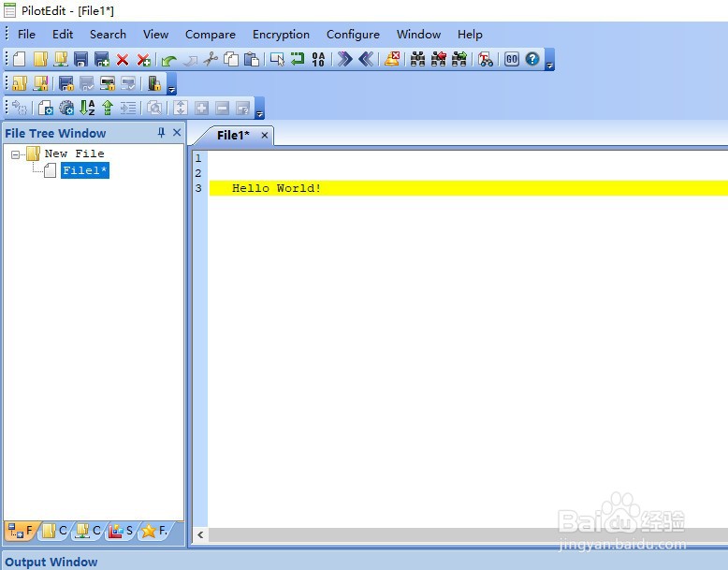Click the Close All icon with plus
The height and width of the screenshot is (570, 728).
coord(143,60)
